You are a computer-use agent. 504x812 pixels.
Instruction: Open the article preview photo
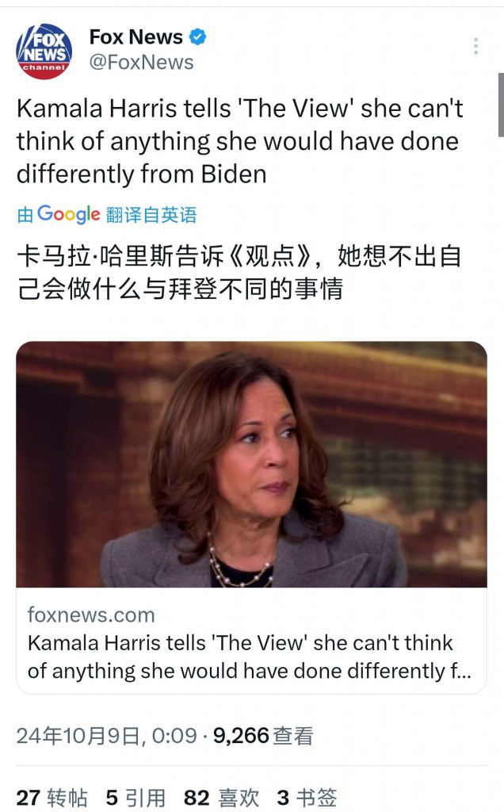tap(251, 464)
